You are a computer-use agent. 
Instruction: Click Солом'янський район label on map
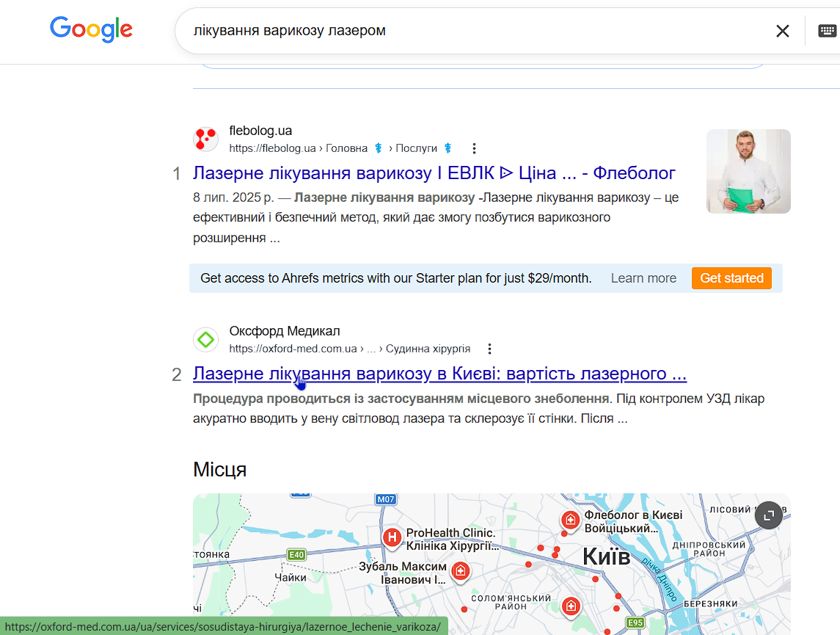click(511, 602)
